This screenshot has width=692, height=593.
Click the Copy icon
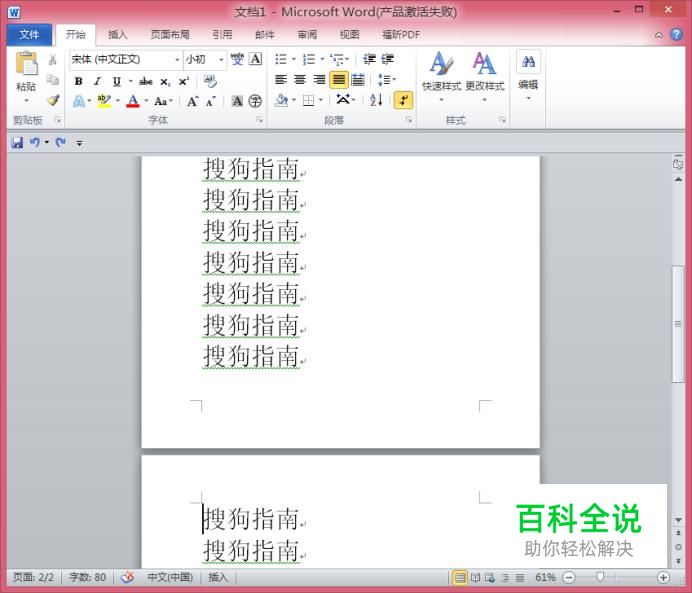pos(53,80)
